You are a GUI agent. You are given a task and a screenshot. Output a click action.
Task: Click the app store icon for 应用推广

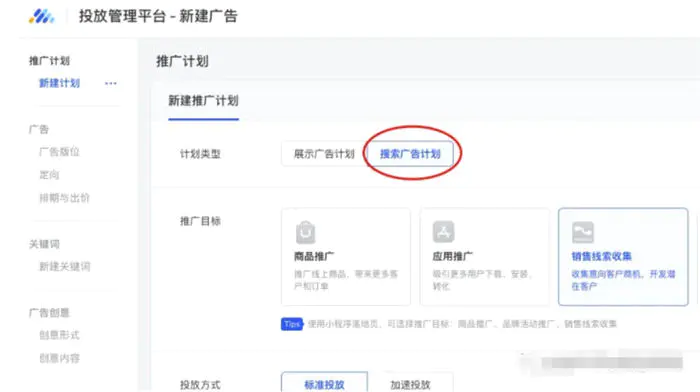tap(443, 232)
